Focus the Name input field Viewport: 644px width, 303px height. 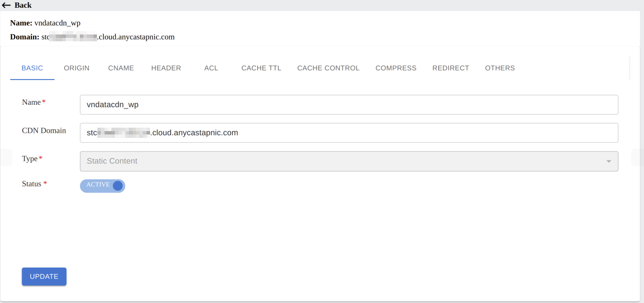point(349,105)
